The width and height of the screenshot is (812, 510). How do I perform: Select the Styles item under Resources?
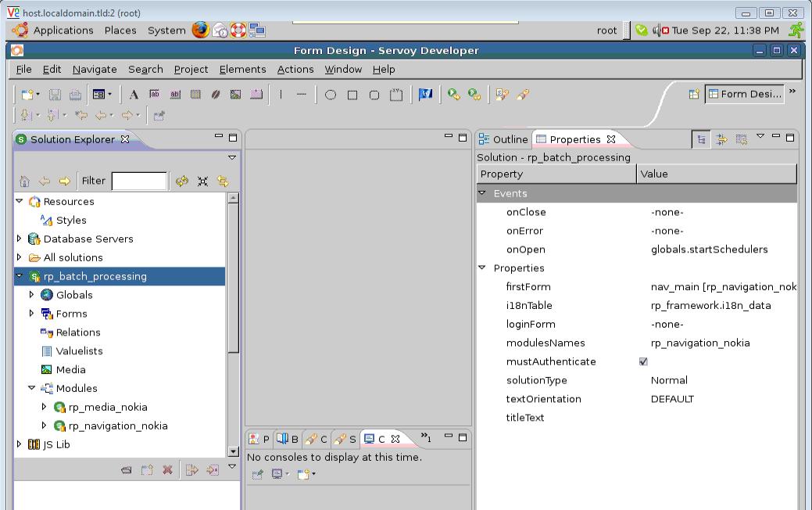tap(71, 221)
